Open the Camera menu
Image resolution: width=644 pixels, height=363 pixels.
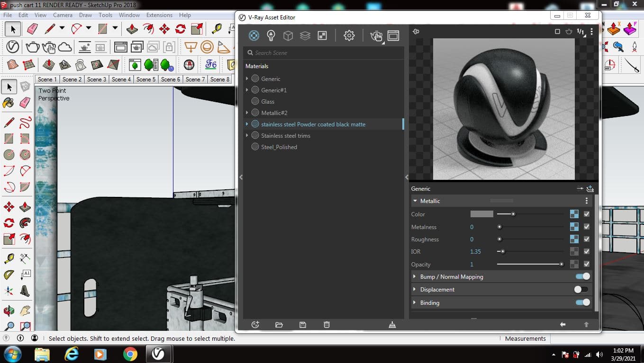(63, 15)
